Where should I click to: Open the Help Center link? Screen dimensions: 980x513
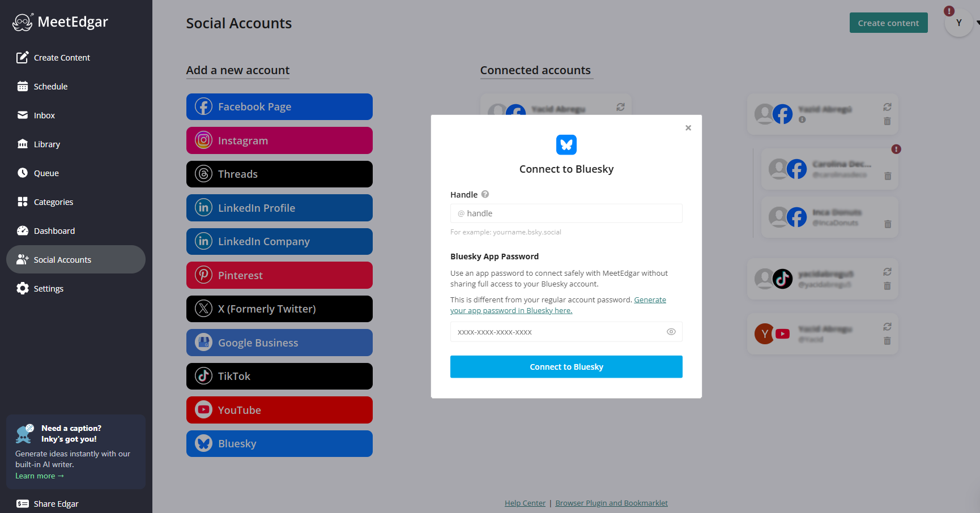525,503
